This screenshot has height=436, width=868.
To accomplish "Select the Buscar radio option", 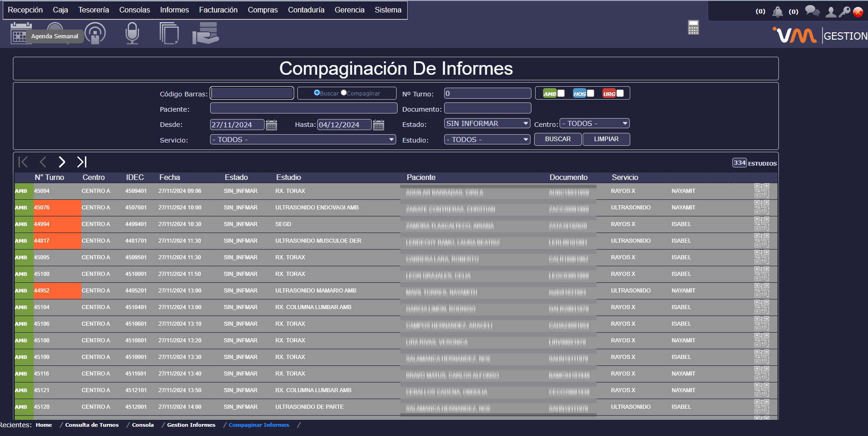I will click(317, 93).
